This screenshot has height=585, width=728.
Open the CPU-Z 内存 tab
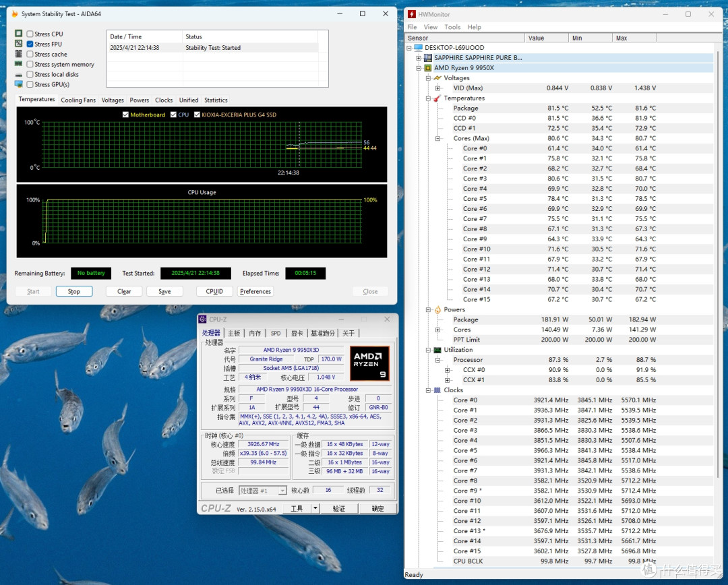click(x=255, y=334)
